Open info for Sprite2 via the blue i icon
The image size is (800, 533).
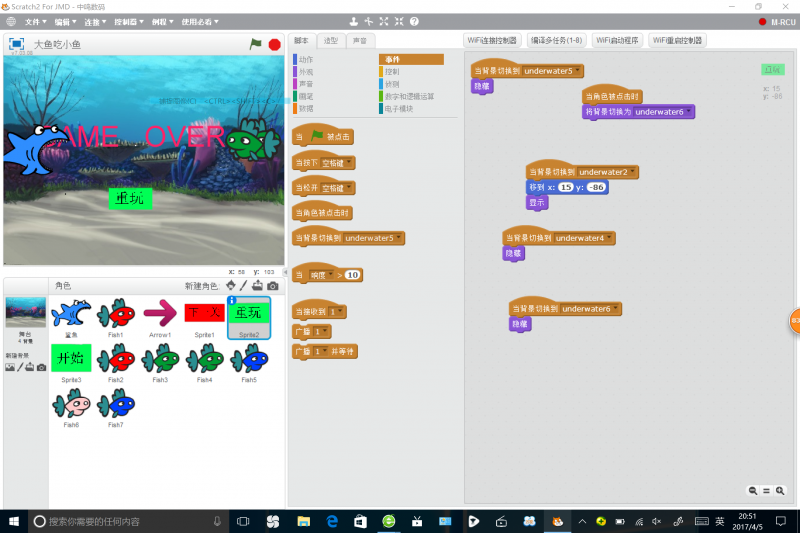(232, 300)
